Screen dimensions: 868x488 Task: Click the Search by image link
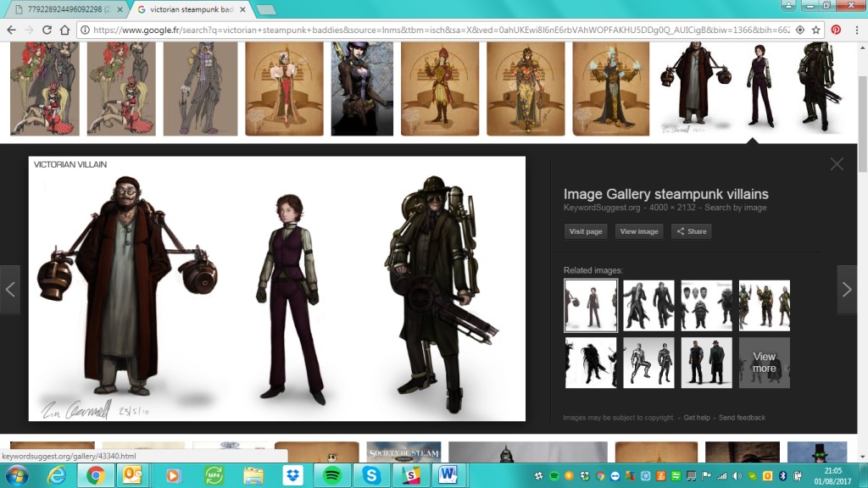pyautogui.click(x=735, y=208)
